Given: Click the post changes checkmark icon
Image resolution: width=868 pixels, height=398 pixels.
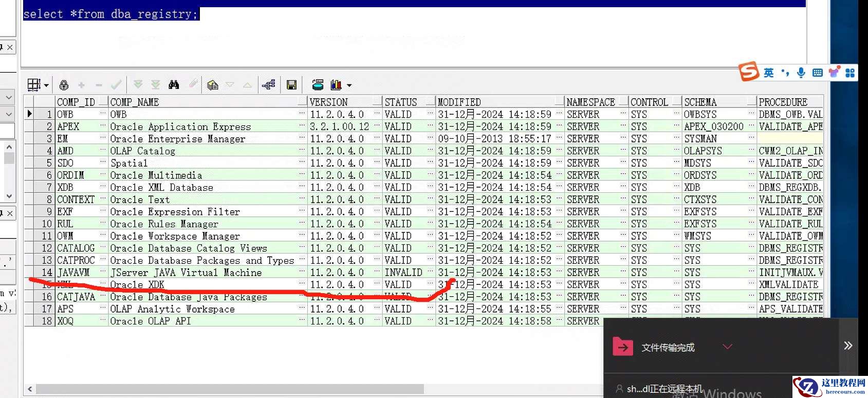Looking at the screenshot, I should pos(117,84).
